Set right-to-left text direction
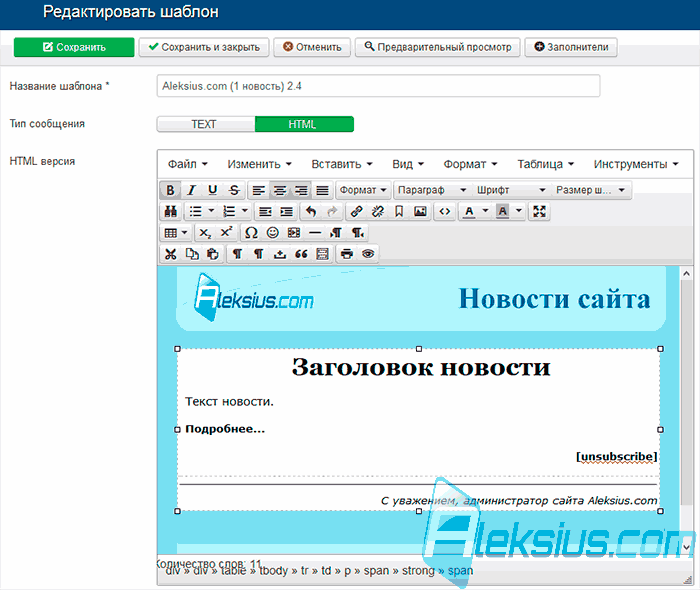 [x=357, y=233]
